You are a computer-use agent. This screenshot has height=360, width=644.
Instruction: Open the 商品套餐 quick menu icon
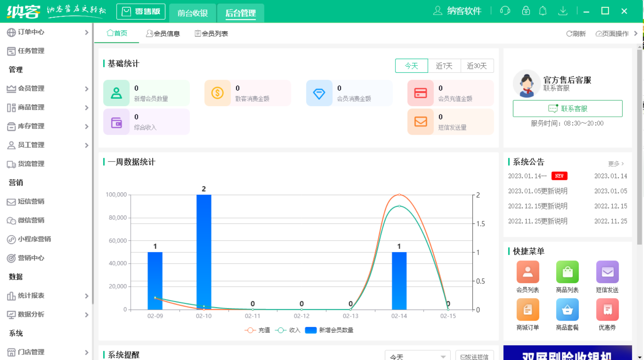click(x=568, y=310)
